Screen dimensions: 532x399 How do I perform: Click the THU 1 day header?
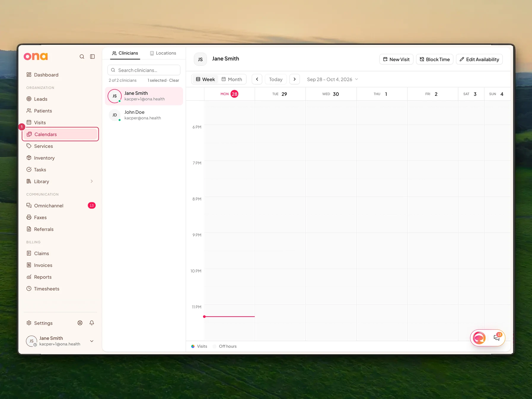point(382,94)
